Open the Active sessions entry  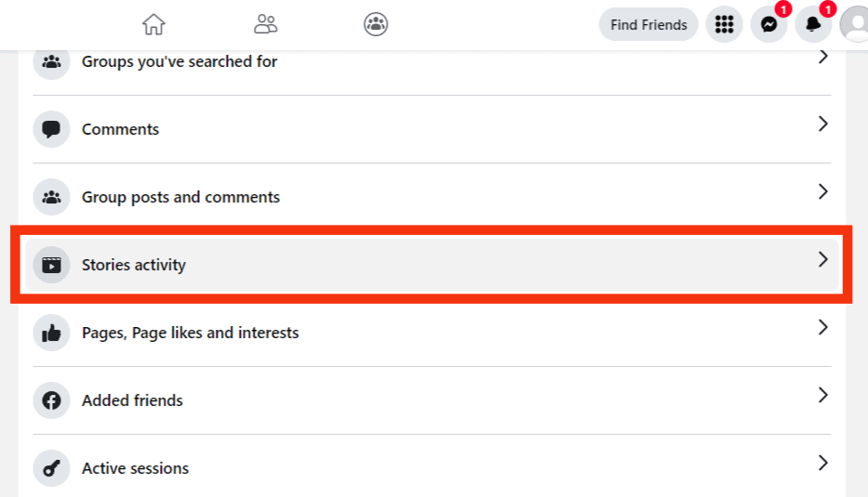[x=432, y=468]
